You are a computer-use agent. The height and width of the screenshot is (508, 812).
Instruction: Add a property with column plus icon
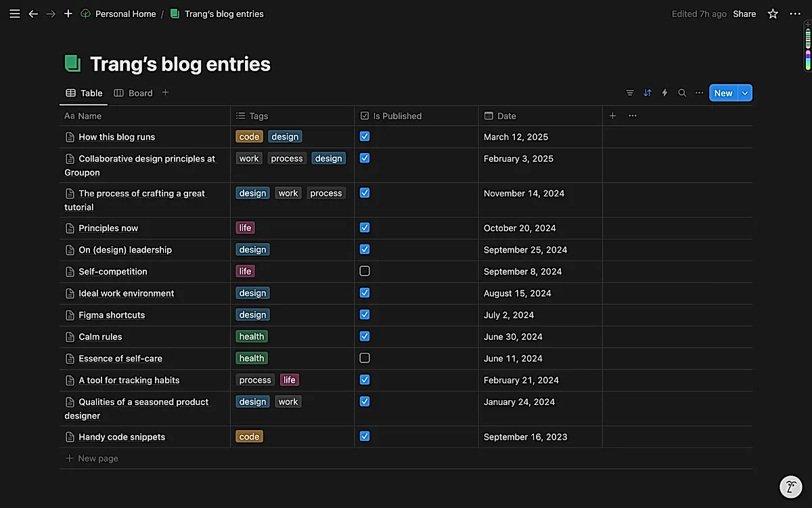(612, 116)
